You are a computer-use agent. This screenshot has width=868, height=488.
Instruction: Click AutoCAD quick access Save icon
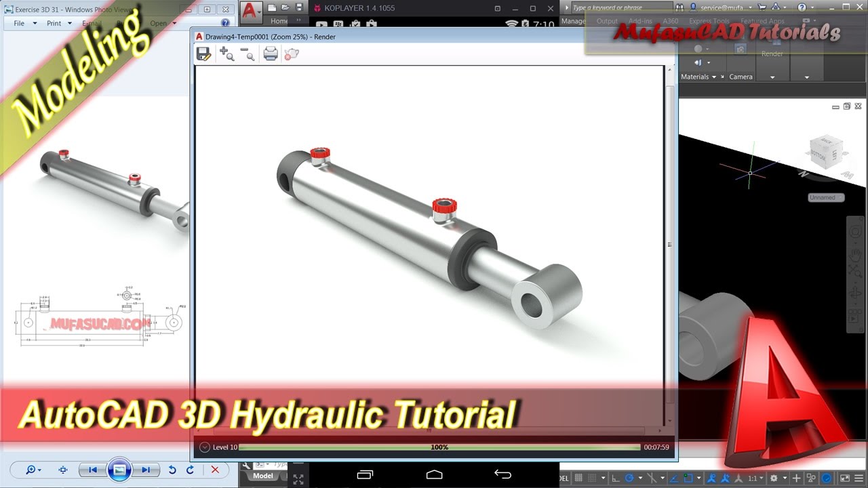tap(299, 7)
